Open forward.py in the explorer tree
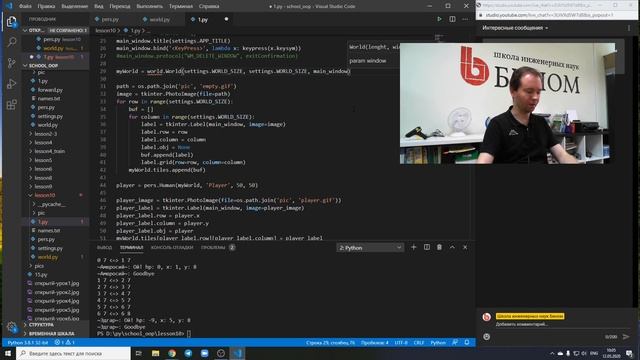 coord(51,90)
